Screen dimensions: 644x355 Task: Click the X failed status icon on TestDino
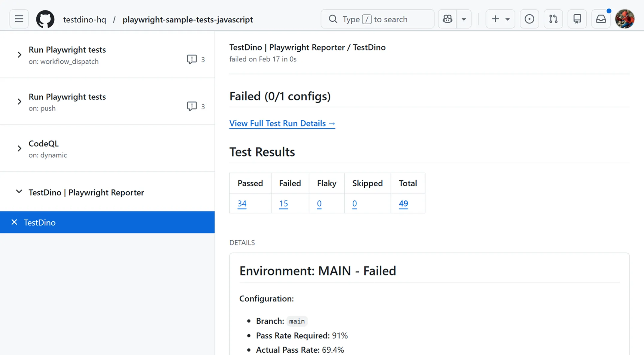[14, 222]
